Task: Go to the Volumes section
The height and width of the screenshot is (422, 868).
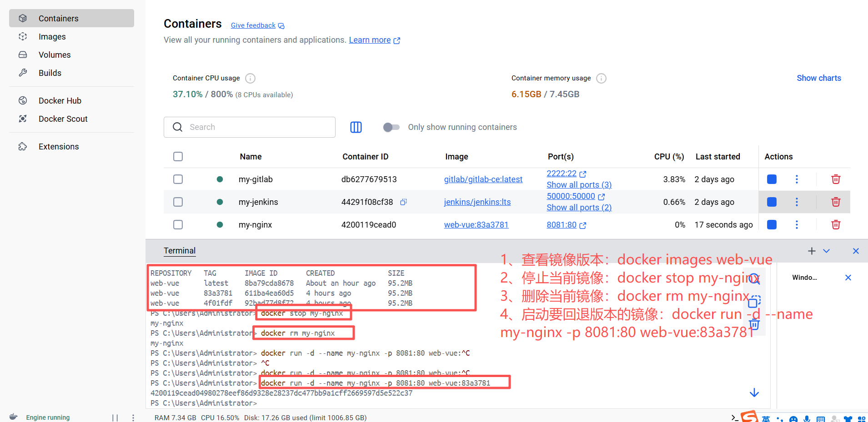Action: [x=71, y=55]
